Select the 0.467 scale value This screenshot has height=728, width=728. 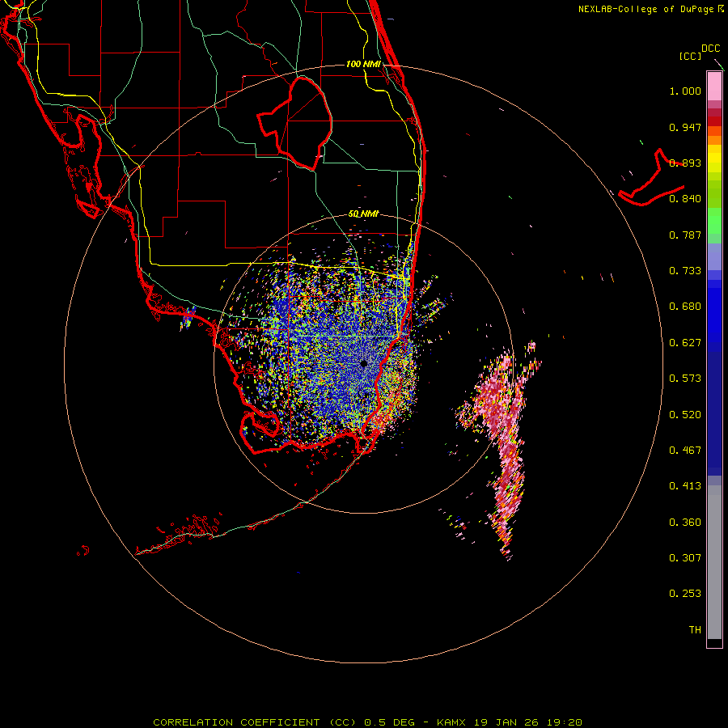point(685,451)
